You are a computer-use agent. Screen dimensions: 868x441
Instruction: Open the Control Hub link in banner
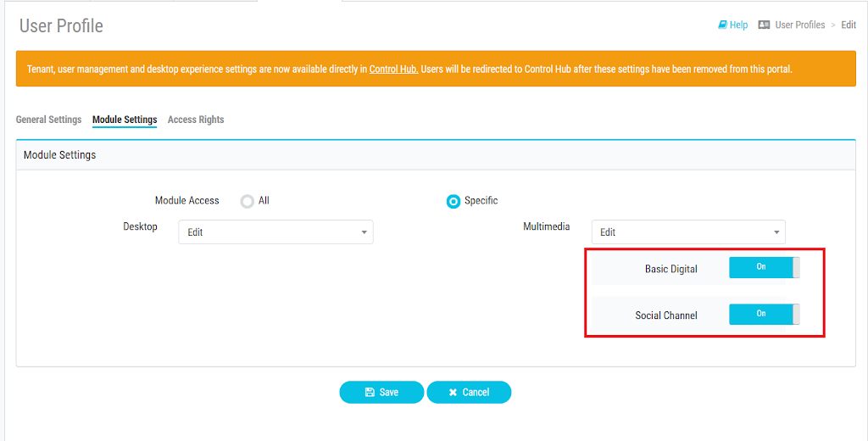click(393, 70)
